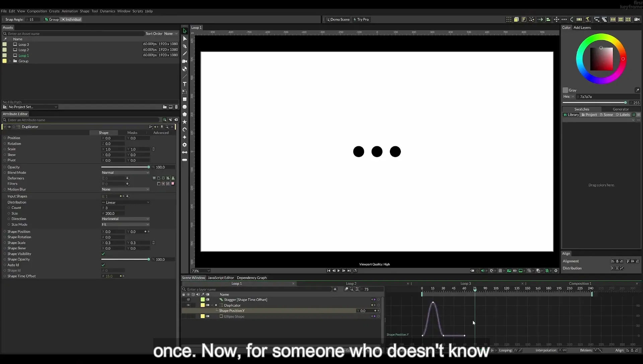
Task: Select the Cog shape tool
Action: (185, 145)
